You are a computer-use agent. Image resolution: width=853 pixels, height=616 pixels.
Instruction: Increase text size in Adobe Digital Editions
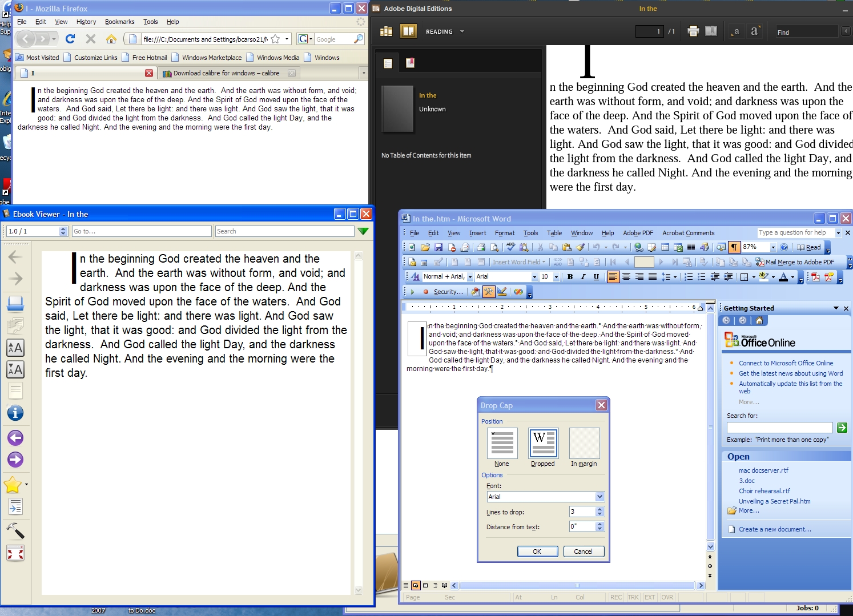tap(755, 31)
